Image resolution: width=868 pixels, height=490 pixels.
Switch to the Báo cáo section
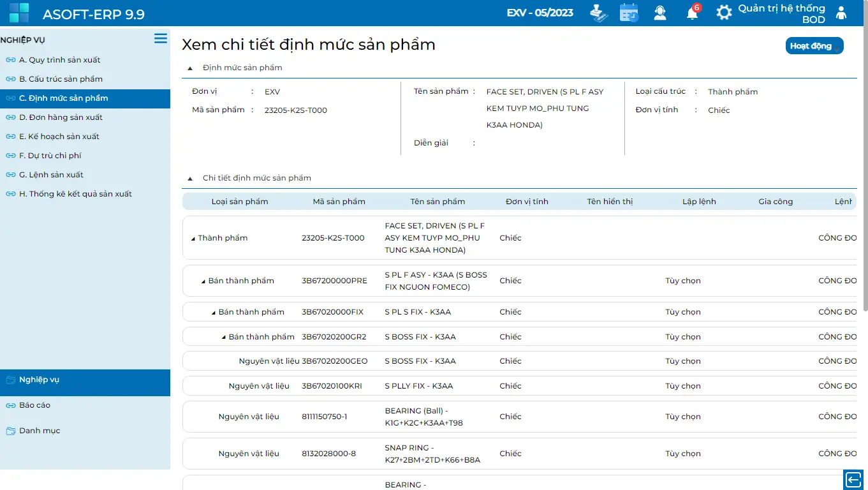pos(34,405)
